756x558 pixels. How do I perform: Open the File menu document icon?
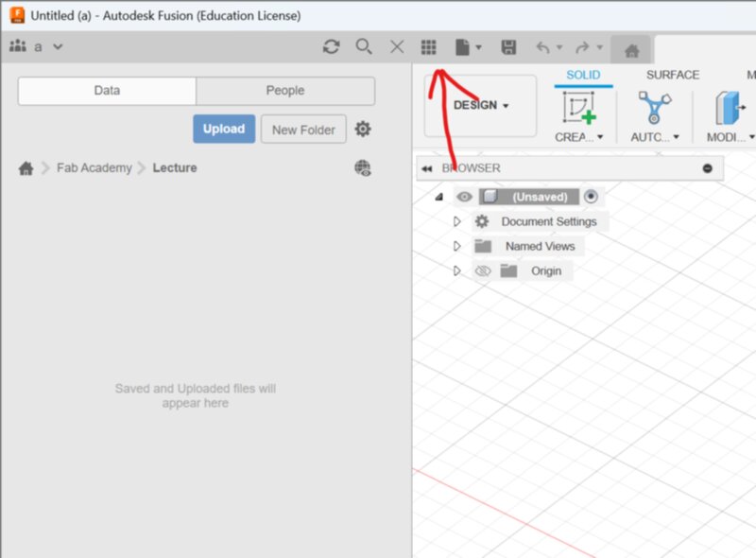462,47
